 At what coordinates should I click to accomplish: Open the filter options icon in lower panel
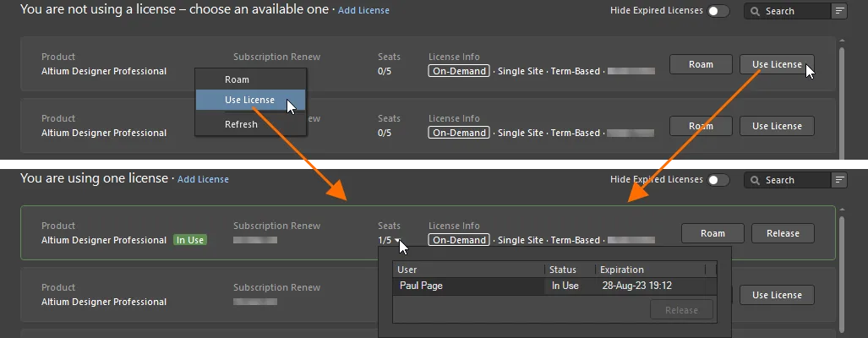[x=839, y=180]
